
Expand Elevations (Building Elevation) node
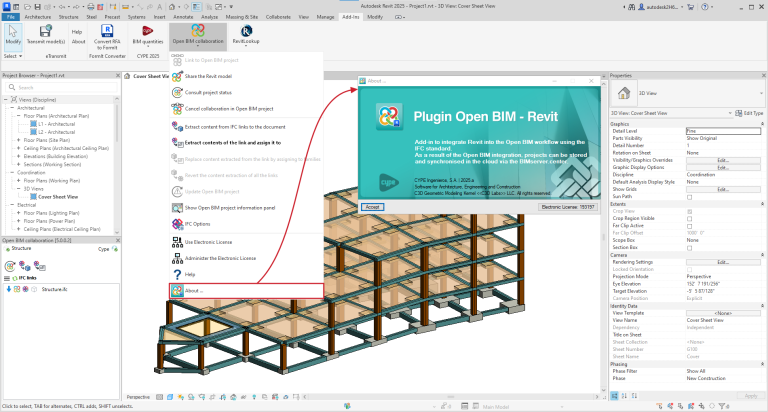tap(19, 156)
